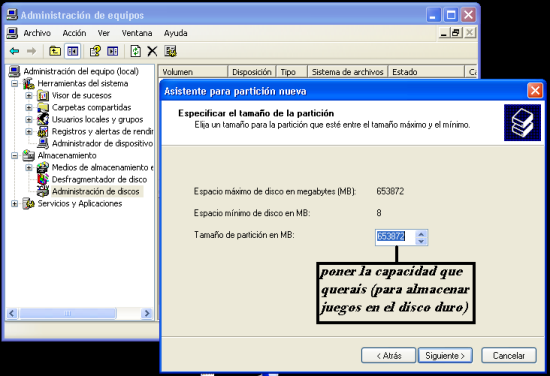Click the Atrás button in wizard

click(x=388, y=355)
